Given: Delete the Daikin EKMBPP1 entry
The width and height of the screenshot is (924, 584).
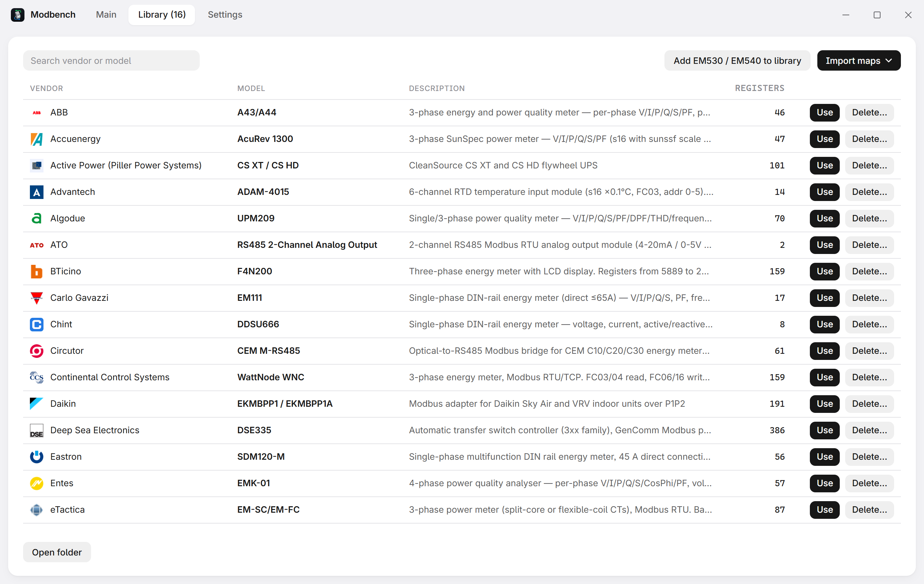Looking at the screenshot, I should 870,403.
